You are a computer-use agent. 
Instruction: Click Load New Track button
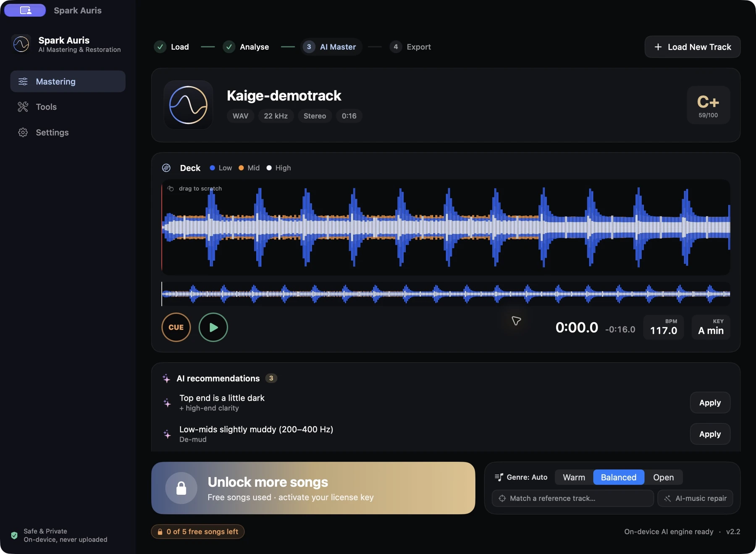(x=693, y=47)
